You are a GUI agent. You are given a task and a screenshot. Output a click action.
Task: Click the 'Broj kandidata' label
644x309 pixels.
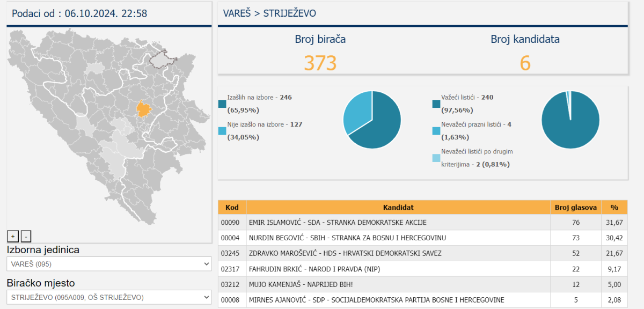(x=525, y=39)
